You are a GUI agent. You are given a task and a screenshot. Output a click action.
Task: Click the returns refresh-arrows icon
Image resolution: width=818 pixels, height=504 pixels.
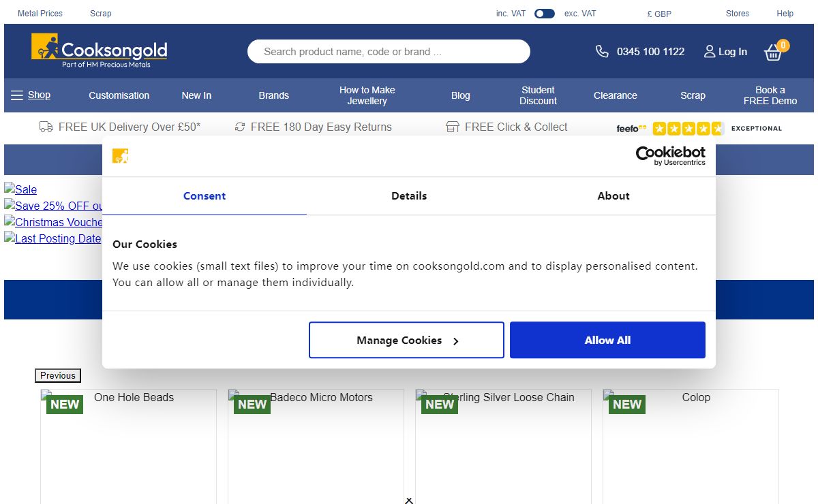point(240,127)
